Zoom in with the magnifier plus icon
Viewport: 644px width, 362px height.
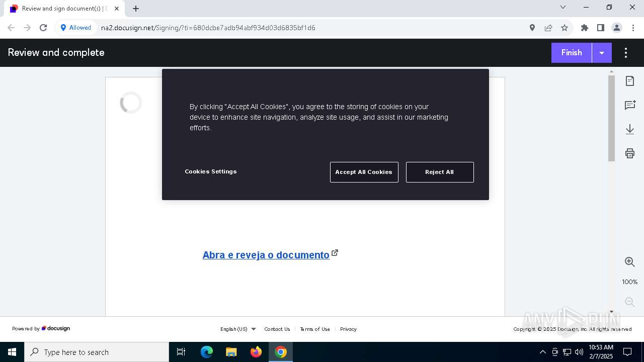(x=630, y=262)
